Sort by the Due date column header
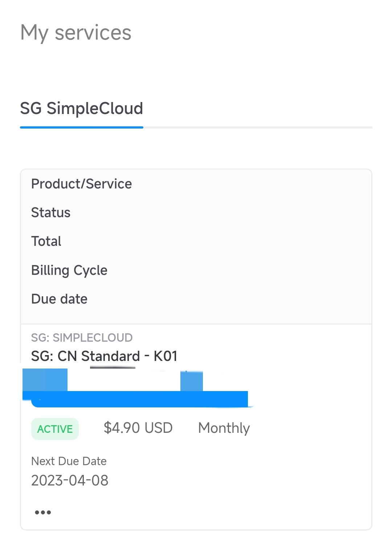 (x=60, y=299)
